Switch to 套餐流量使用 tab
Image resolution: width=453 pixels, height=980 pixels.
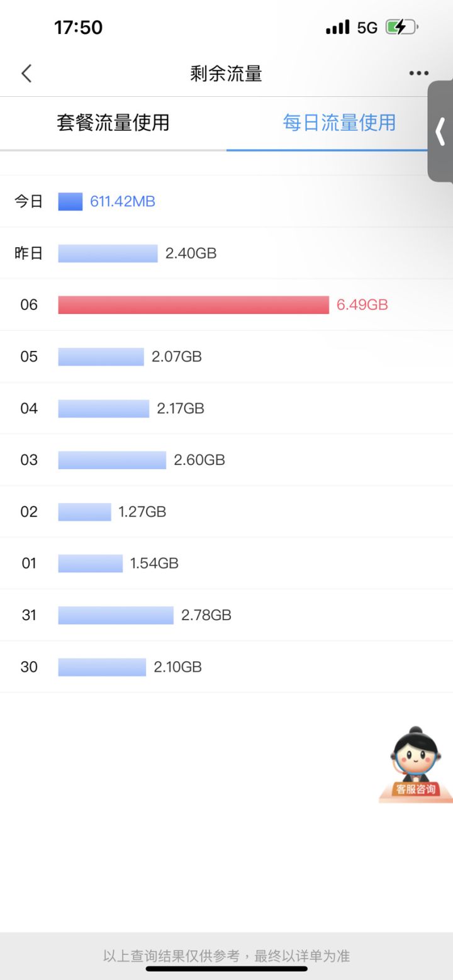113,123
